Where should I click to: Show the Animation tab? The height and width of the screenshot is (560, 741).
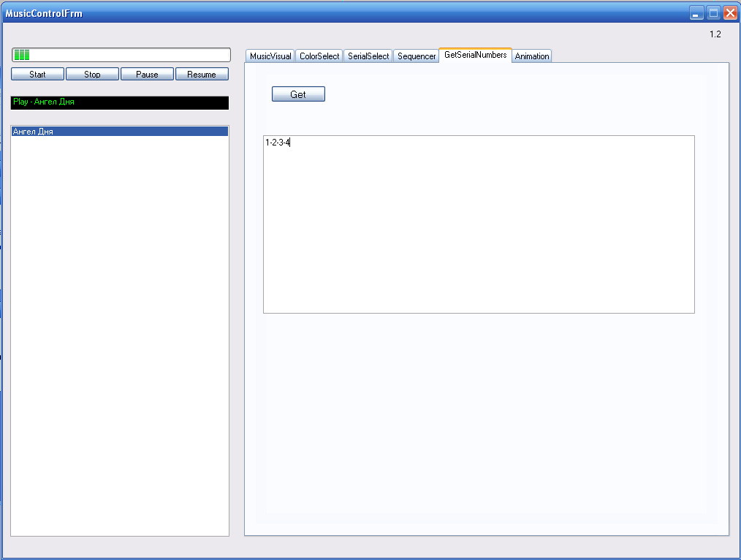(x=532, y=56)
